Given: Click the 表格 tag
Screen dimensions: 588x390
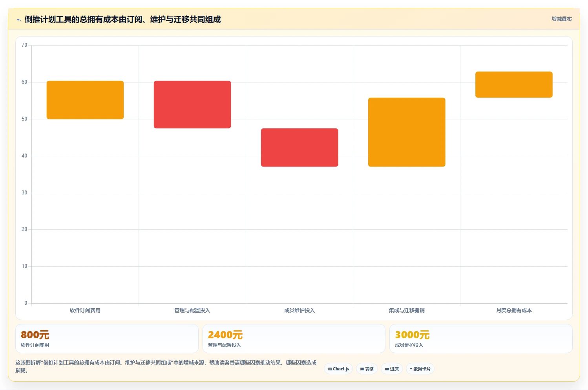Looking at the screenshot, I should tap(367, 369).
